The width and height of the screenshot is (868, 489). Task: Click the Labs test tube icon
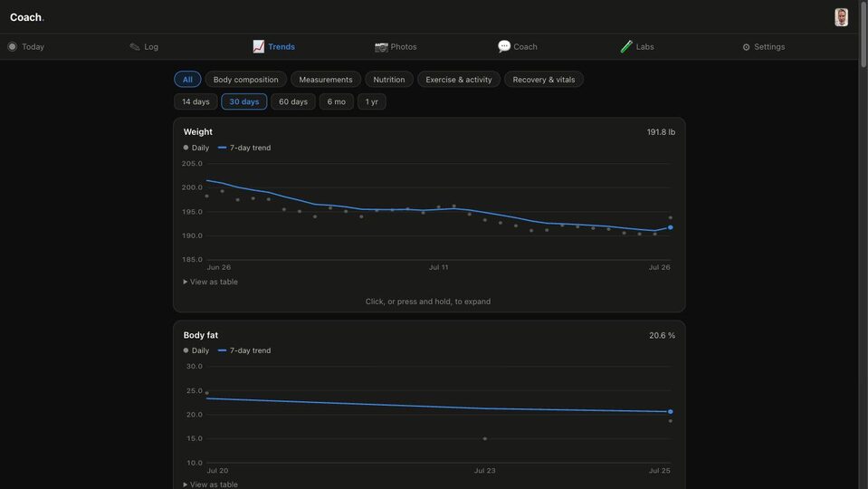(626, 46)
